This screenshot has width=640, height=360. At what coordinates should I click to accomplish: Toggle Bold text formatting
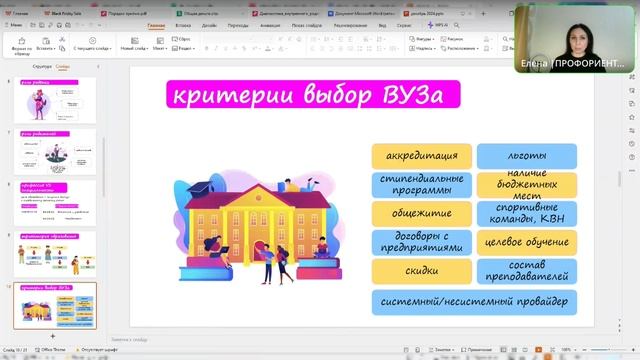207,49
